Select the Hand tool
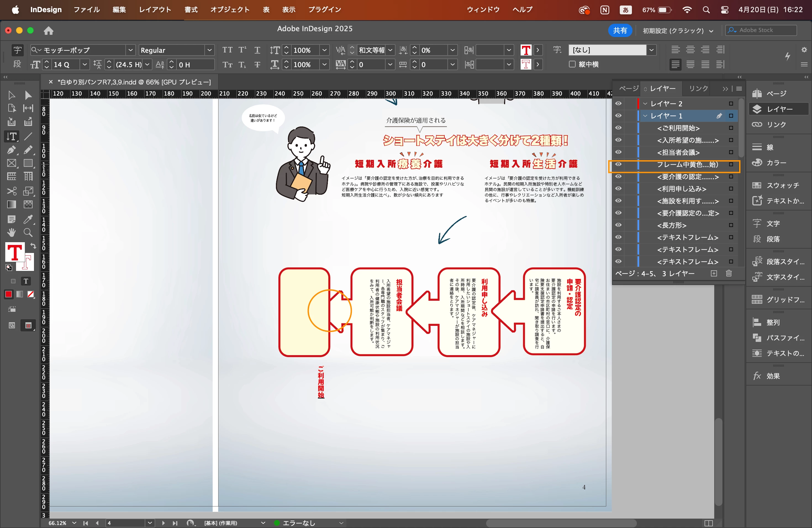Screen dimensions: 812x528 coord(11,233)
